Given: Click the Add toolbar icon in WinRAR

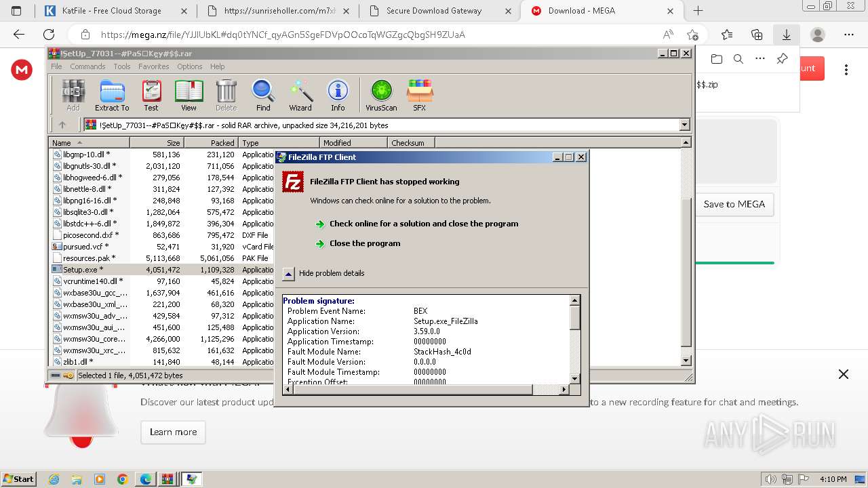Looking at the screenshot, I should (73, 95).
